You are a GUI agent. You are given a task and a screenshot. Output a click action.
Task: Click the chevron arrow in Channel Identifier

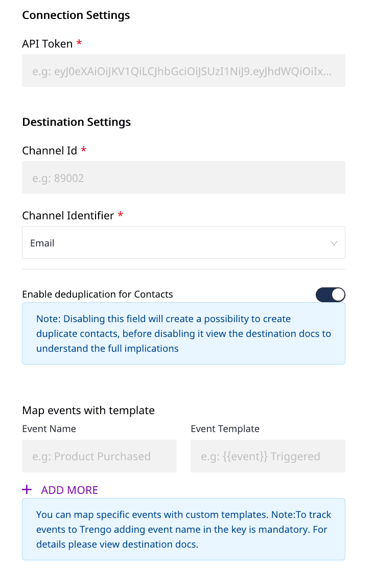[x=334, y=243]
